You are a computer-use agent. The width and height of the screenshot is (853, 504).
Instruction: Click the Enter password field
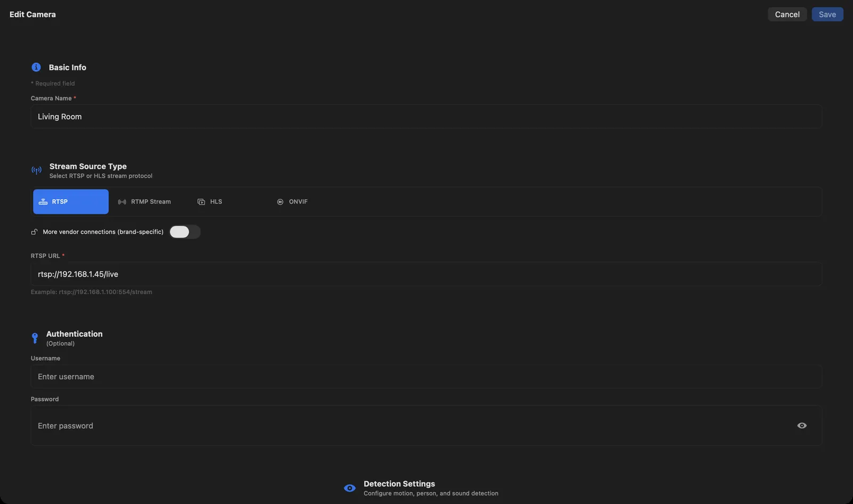click(426, 426)
